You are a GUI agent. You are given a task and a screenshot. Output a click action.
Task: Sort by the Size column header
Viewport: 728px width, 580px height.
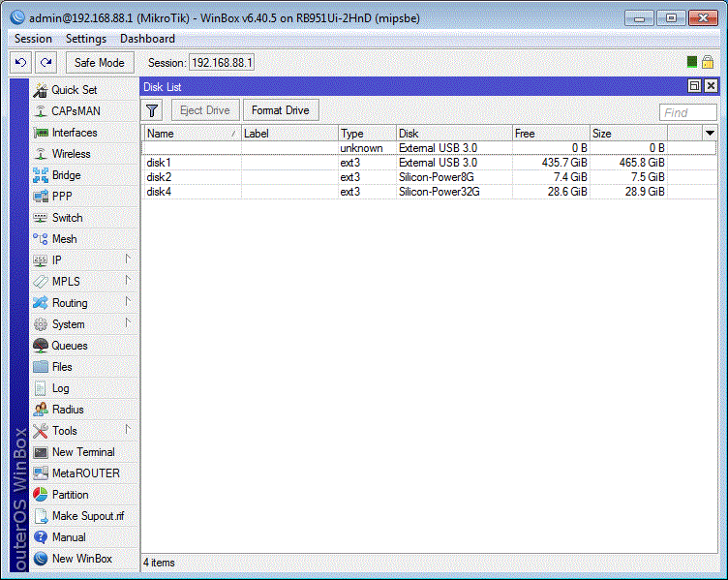pos(628,134)
